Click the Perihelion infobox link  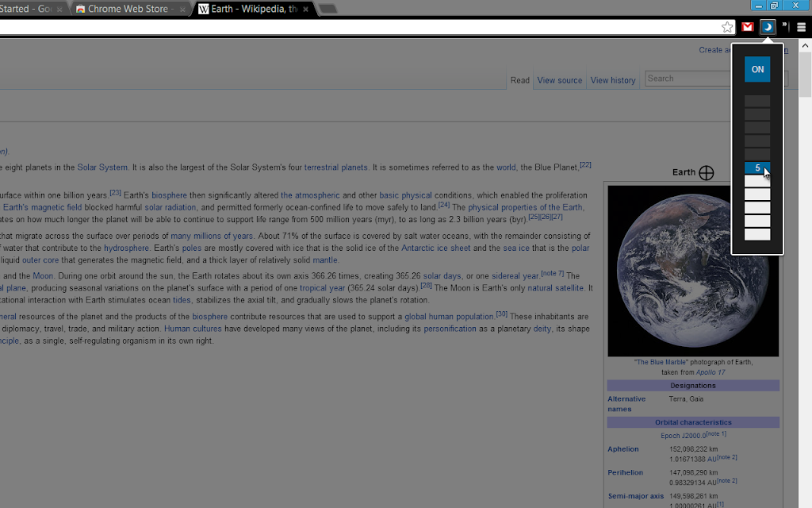tap(625, 472)
